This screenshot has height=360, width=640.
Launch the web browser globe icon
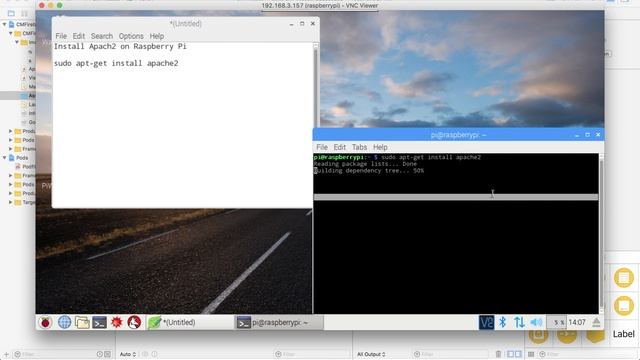point(64,322)
